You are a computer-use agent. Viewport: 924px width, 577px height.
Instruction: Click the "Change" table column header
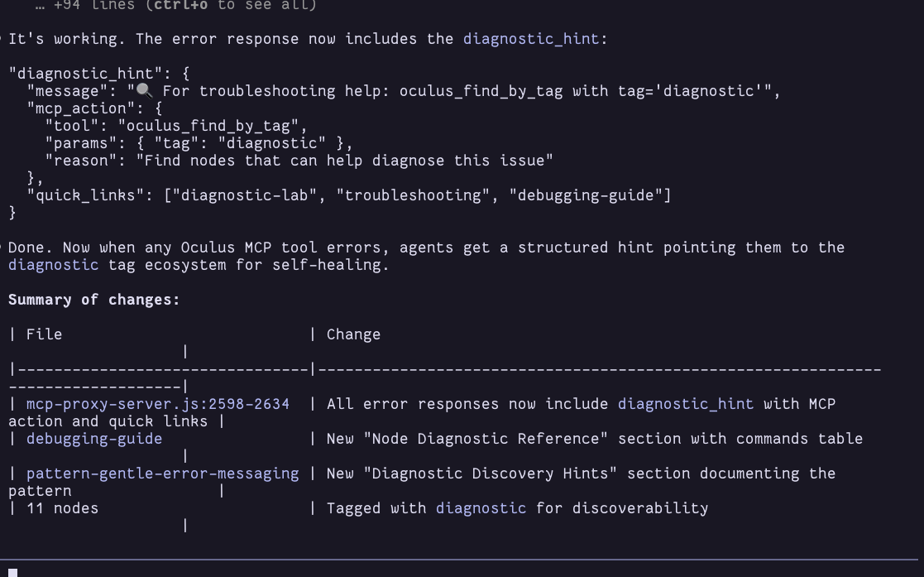coord(353,334)
